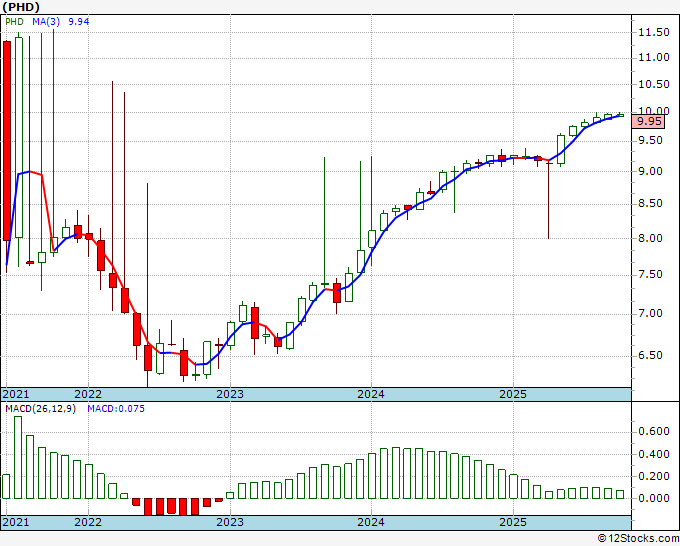Click 2023 on the price chart timeline
The width and height of the screenshot is (680, 546).
click(x=230, y=394)
